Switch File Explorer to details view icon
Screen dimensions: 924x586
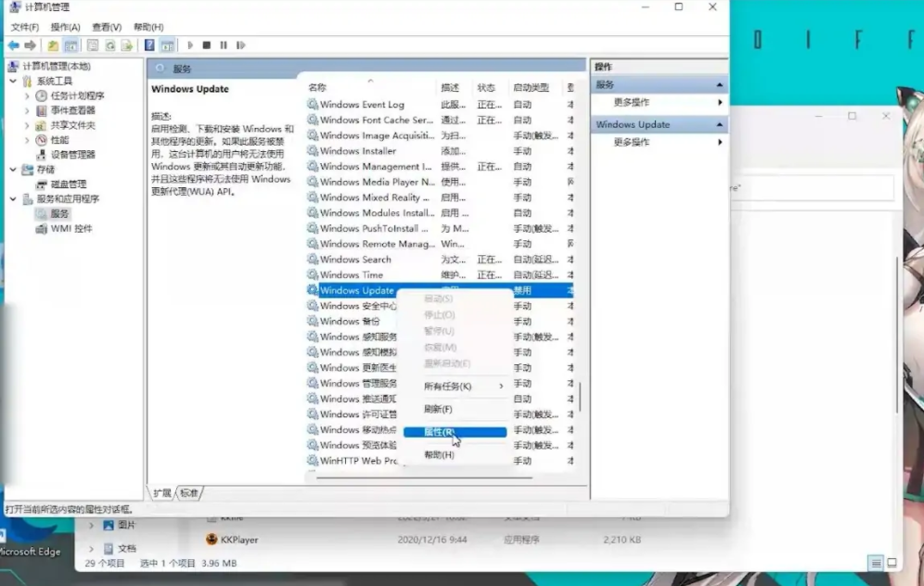877,564
